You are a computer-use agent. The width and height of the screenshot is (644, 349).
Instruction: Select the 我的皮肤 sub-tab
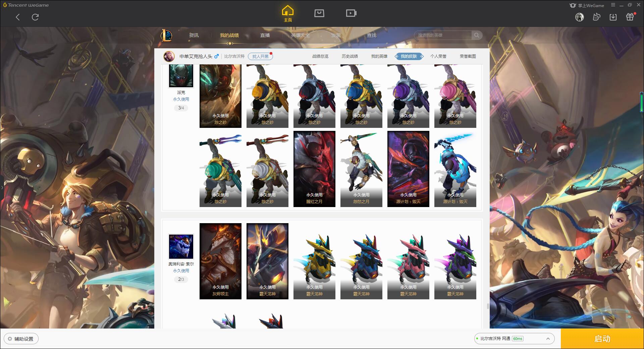click(x=409, y=56)
